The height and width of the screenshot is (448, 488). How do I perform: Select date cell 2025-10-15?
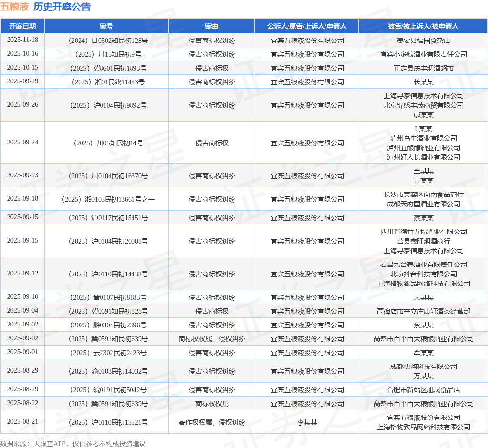click(x=22, y=67)
